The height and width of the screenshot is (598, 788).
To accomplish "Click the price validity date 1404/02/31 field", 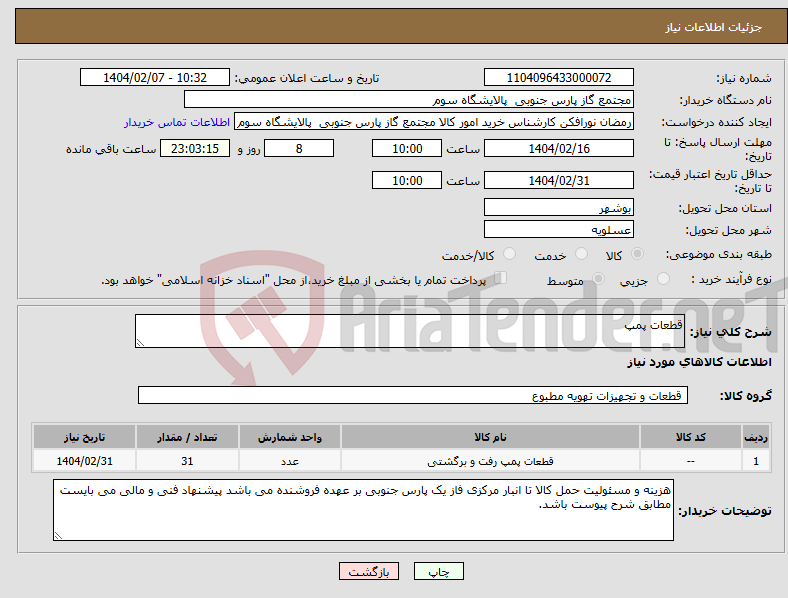I will pyautogui.click(x=558, y=180).
